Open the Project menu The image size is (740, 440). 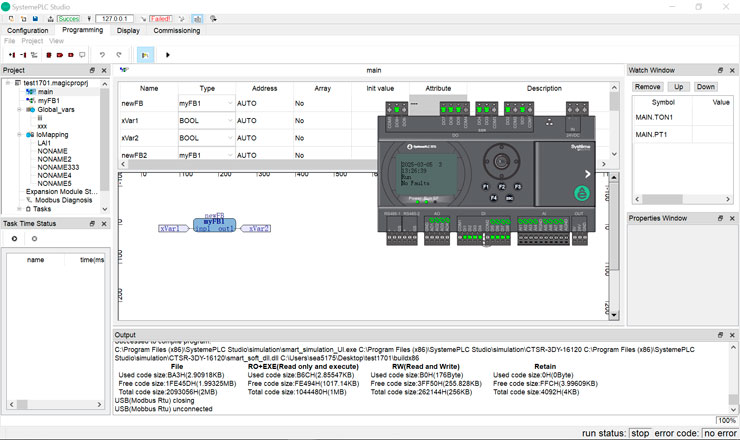coord(32,42)
